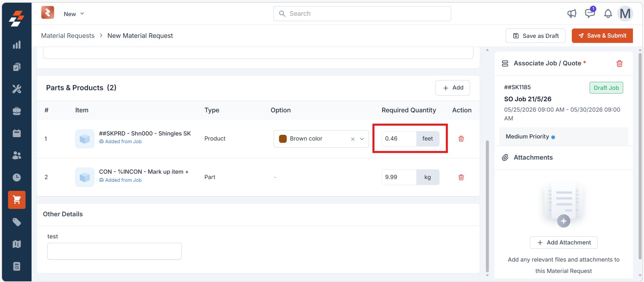Image resolution: width=644 pixels, height=282 pixels.
Task: Open the price tag sidebar icon
Action: [17, 222]
